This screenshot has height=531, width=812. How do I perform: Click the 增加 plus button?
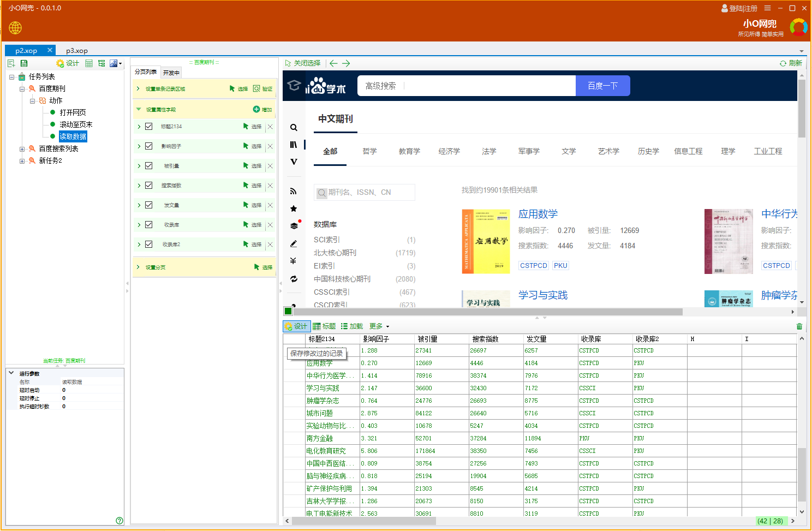(x=262, y=110)
